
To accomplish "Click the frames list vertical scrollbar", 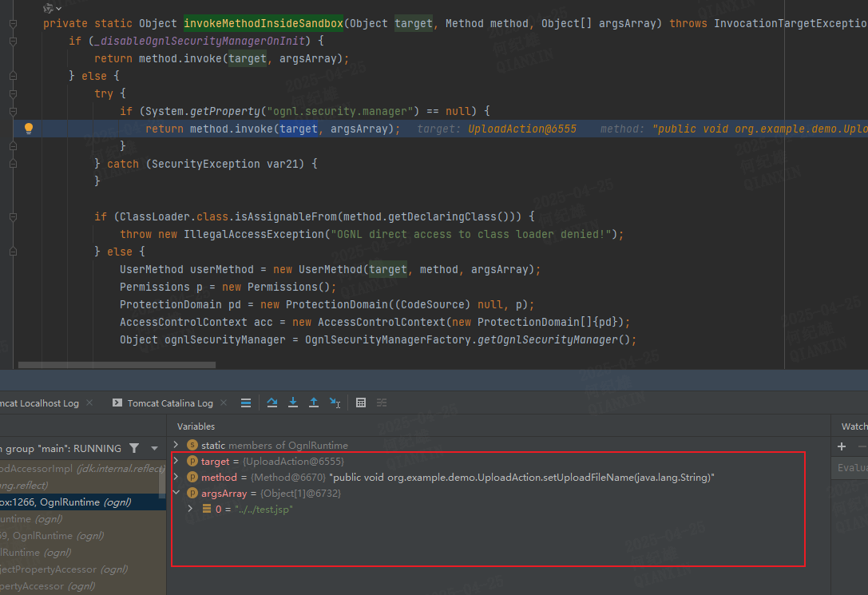I will click(x=162, y=479).
